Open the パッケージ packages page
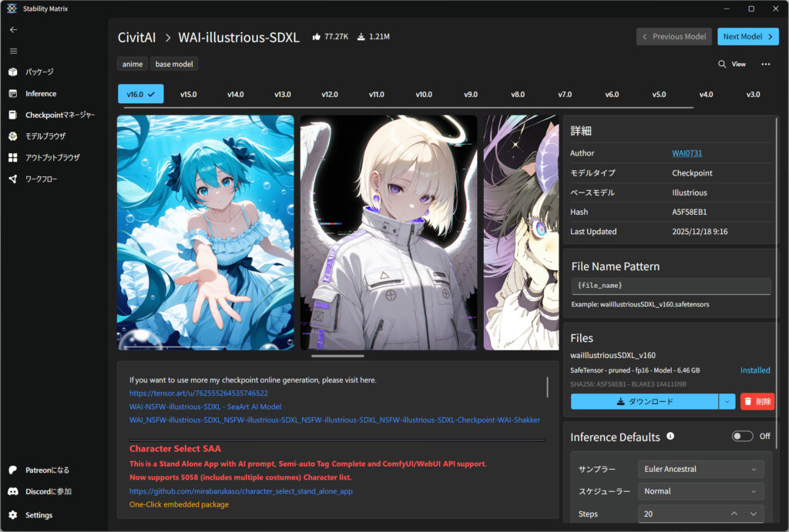Image resolution: width=789 pixels, height=532 pixels. click(39, 72)
